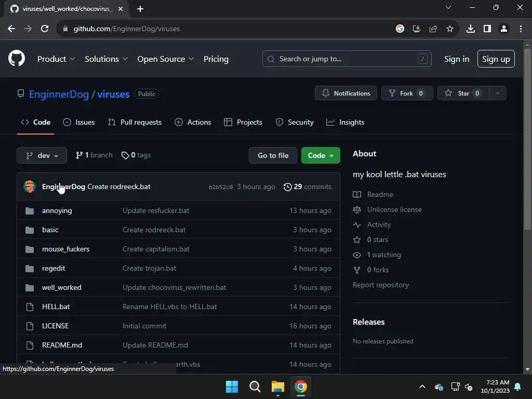
Task: Switch to Pull requests tab
Action: (x=135, y=122)
